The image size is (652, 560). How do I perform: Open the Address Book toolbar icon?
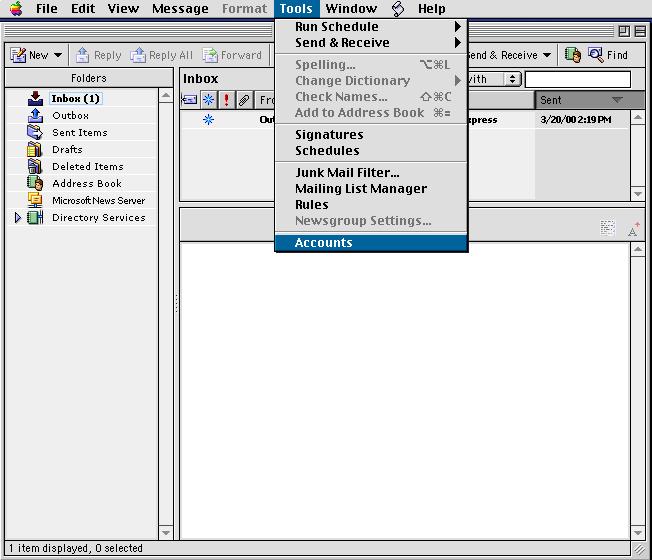click(x=573, y=55)
